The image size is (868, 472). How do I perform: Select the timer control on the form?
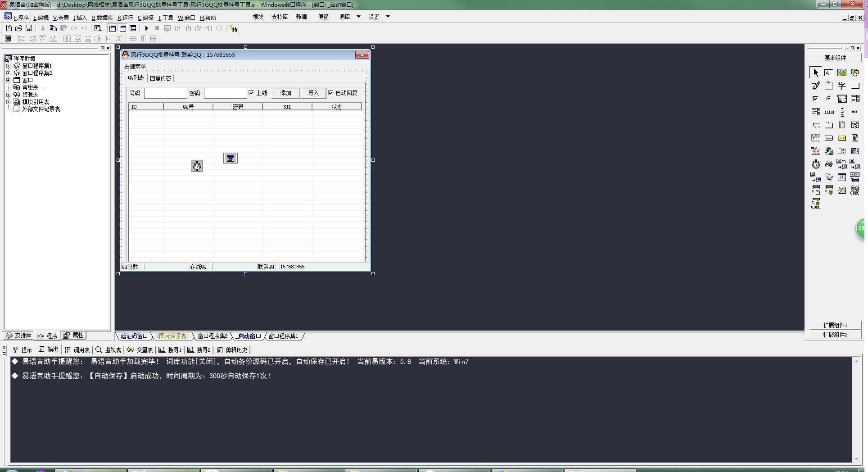pos(197,166)
